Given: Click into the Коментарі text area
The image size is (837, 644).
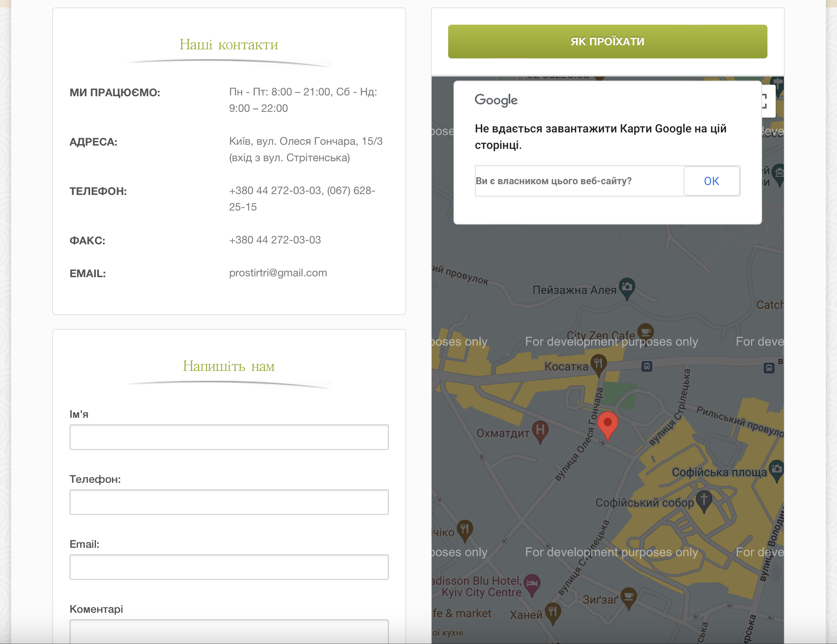Looking at the screenshot, I should [229, 631].
